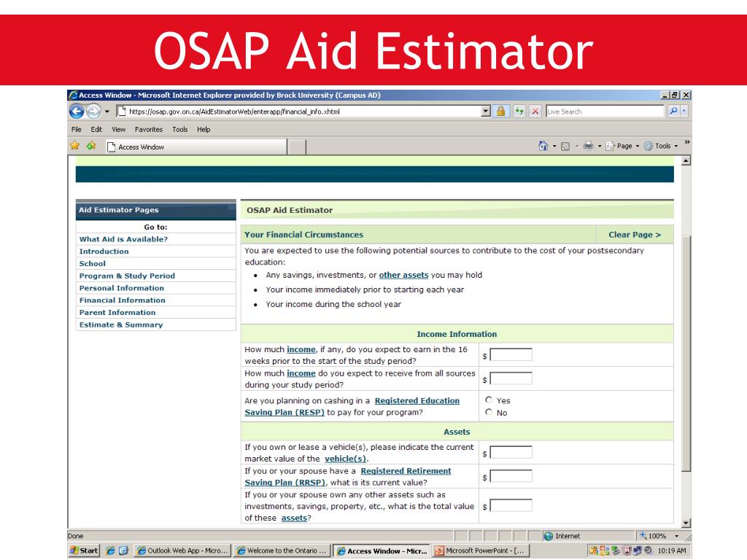Open the Tools command bar menu
Viewport: 747px width, 560px height.
click(661, 146)
